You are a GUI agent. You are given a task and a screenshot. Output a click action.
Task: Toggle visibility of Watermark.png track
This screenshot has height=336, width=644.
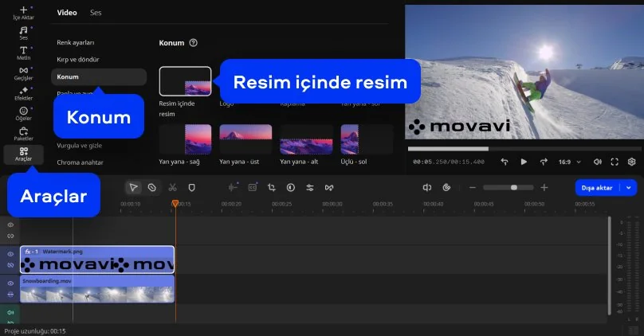10,254
